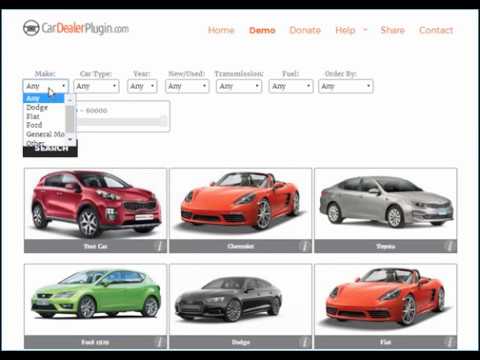
Task: Open the Car Type dropdown
Action: [x=96, y=86]
